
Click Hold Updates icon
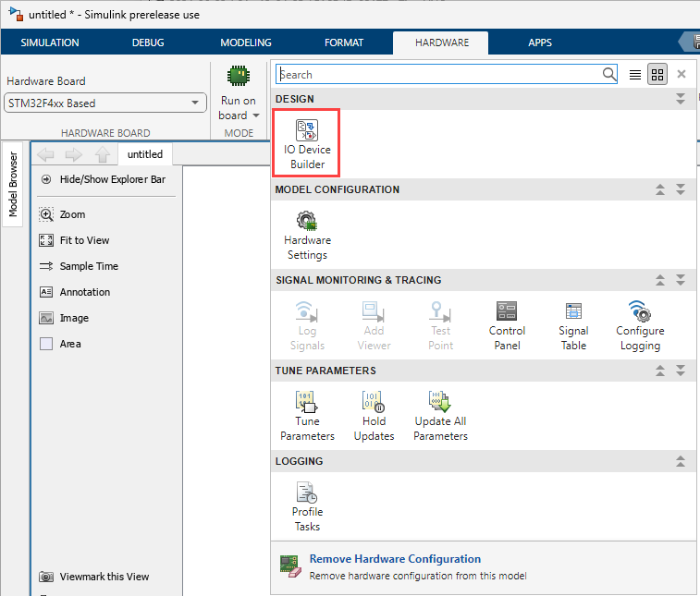(374, 415)
